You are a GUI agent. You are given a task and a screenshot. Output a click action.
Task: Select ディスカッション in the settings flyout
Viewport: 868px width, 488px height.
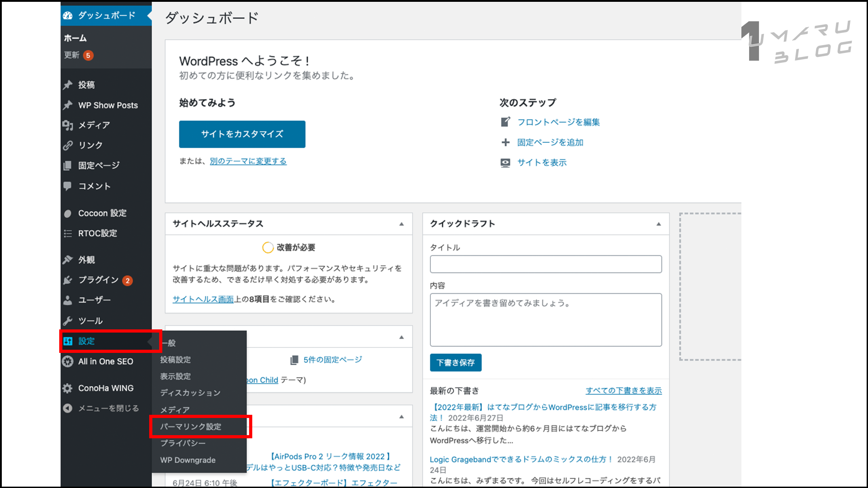(190, 393)
